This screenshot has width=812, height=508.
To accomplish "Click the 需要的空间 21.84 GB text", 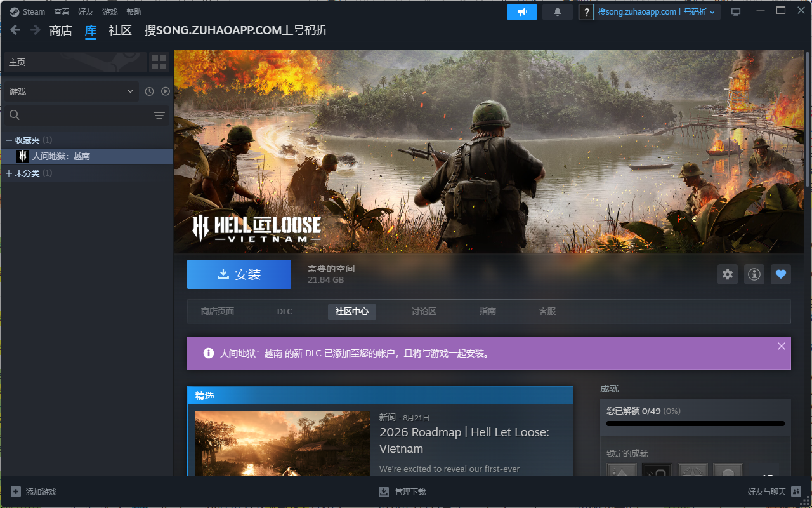I will click(x=331, y=274).
